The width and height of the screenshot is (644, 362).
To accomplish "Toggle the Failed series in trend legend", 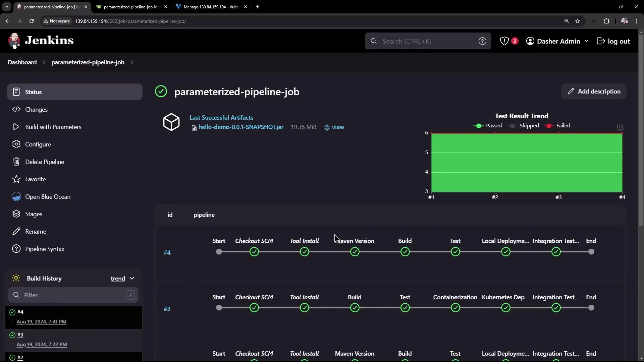I will pos(558,126).
